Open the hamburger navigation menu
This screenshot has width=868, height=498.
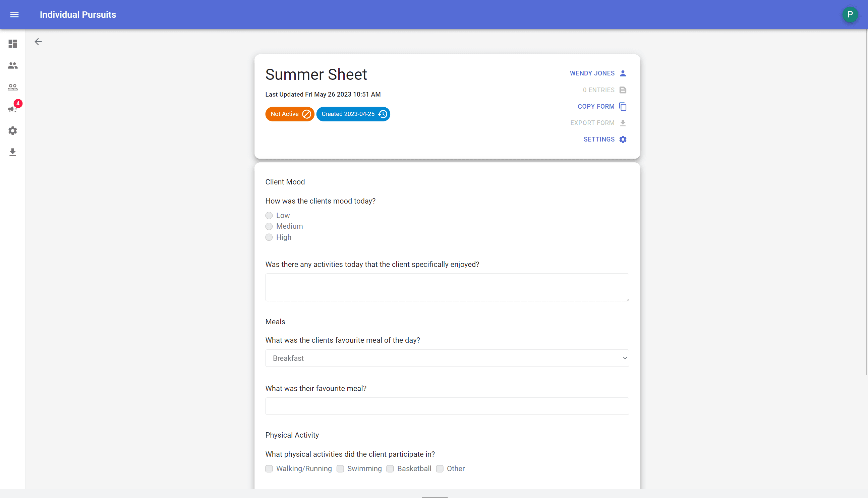coord(14,14)
